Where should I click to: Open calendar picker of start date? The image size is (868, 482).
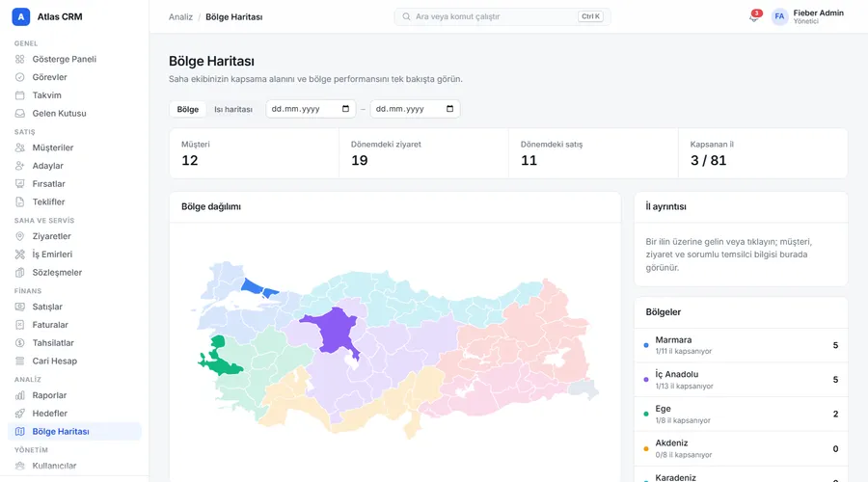[345, 109]
